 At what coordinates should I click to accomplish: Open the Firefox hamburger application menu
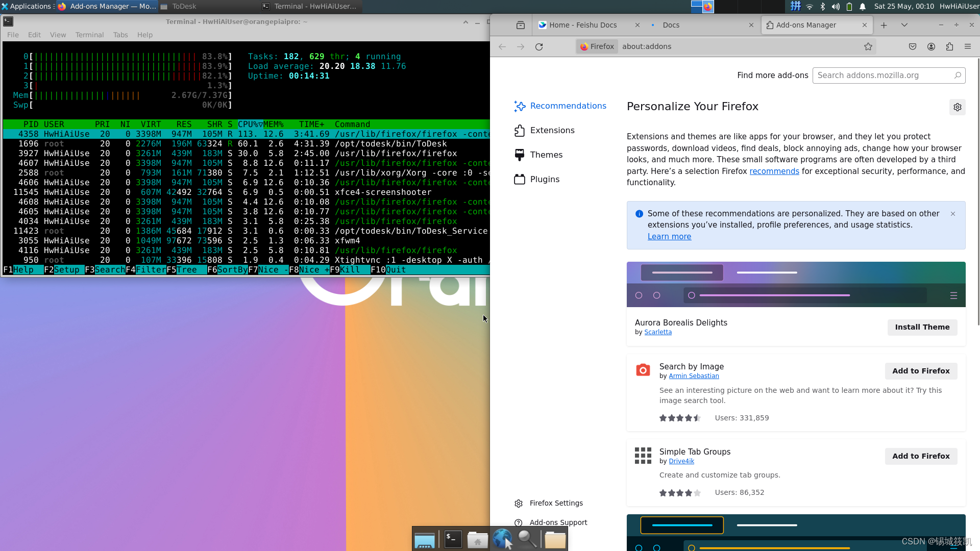(x=968, y=46)
